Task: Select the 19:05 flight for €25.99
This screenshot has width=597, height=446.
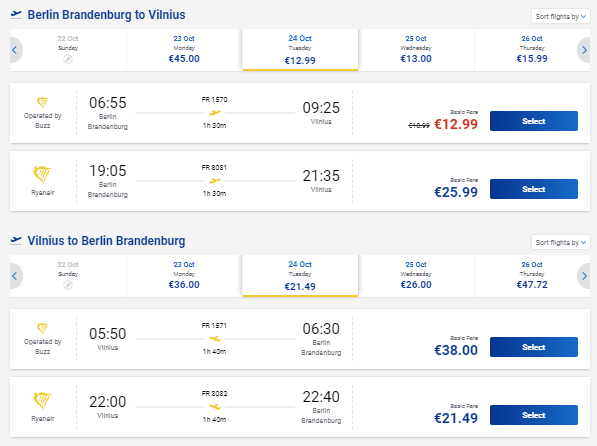Action: coord(534,189)
